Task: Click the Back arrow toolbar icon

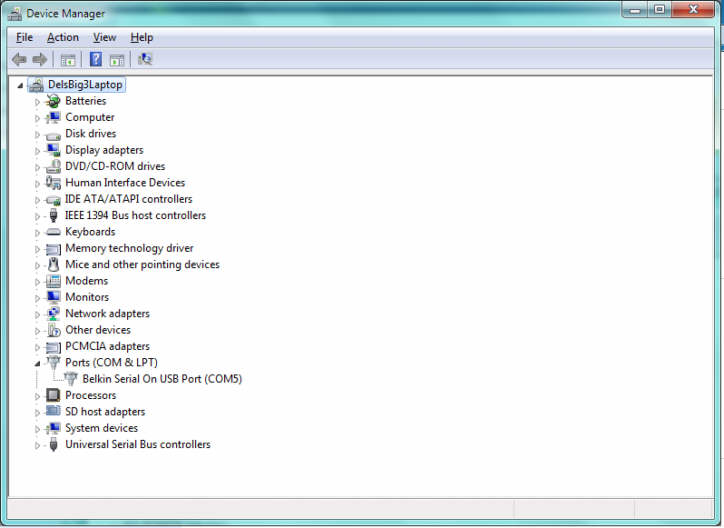Action: 19,59
